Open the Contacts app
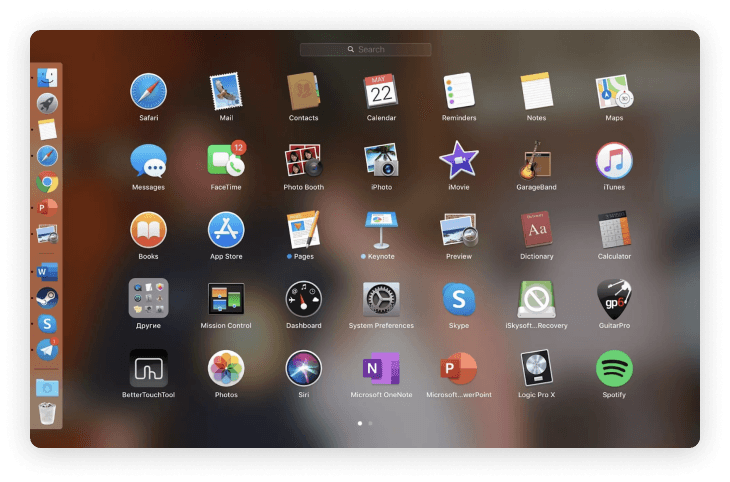 click(303, 91)
